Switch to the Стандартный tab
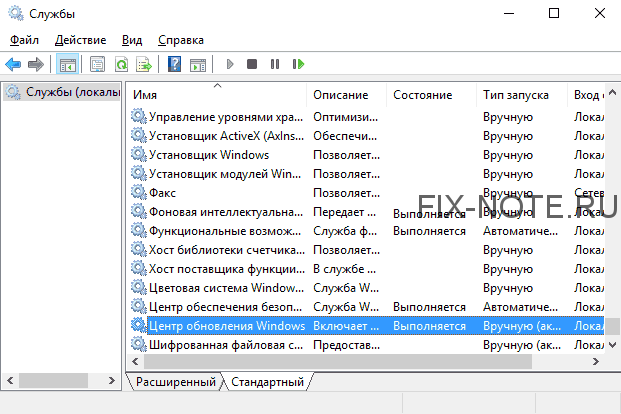Viewport: 621px width, 414px height. [267, 382]
